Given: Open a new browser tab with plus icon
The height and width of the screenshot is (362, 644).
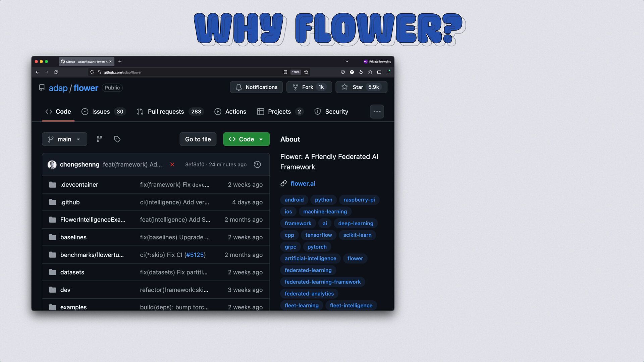Looking at the screenshot, I should [120, 62].
